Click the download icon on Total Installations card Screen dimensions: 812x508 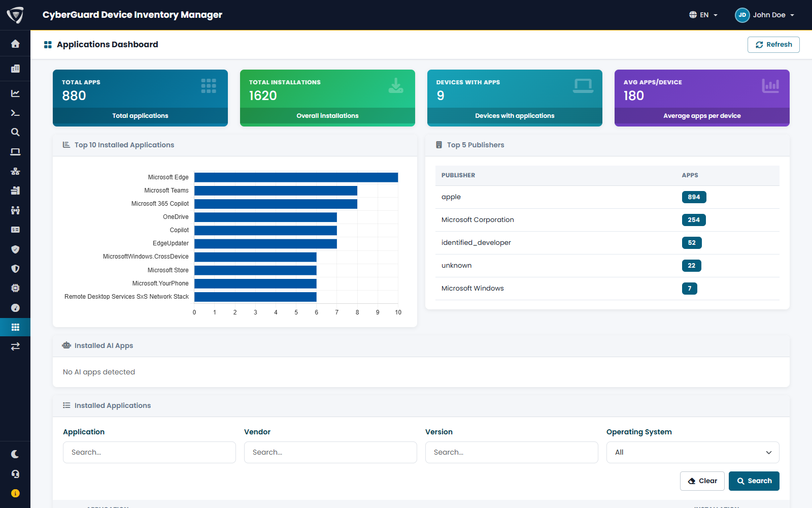coord(396,86)
